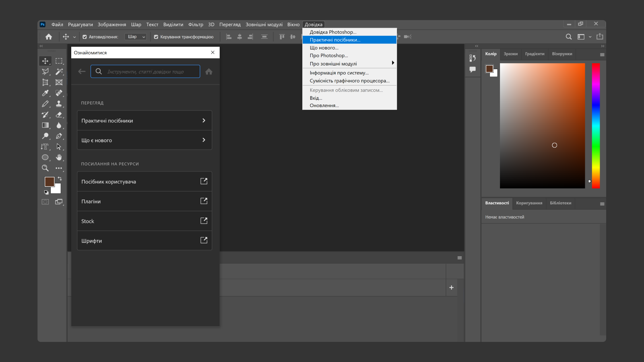This screenshot has width=644, height=362.
Task: Open the Фільтр menu
Action: tap(196, 25)
